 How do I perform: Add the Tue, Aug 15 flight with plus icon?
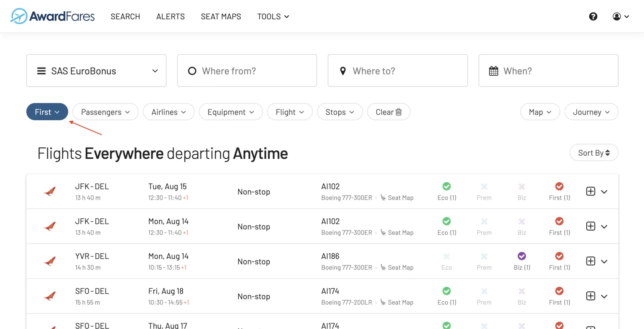[590, 191]
